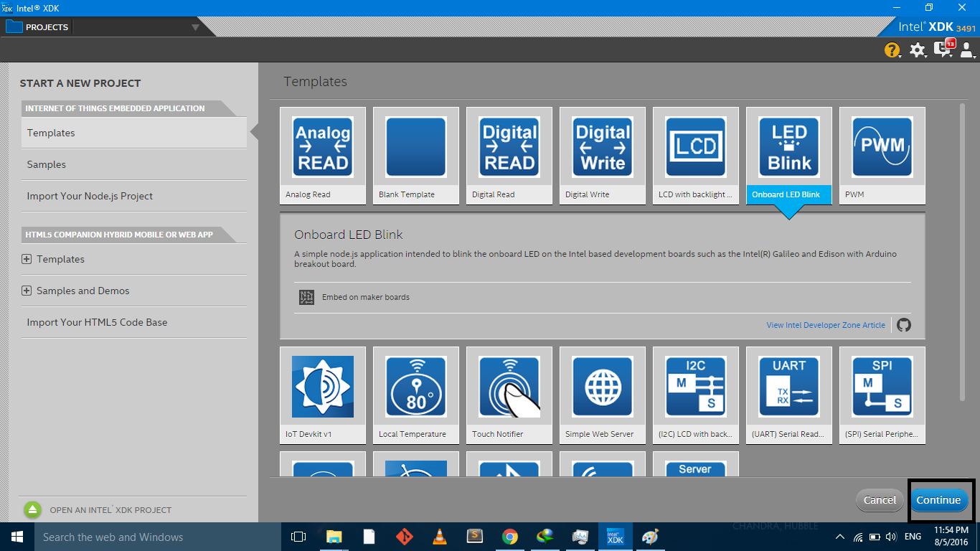Select Onboard LED Blink template

[x=789, y=156]
